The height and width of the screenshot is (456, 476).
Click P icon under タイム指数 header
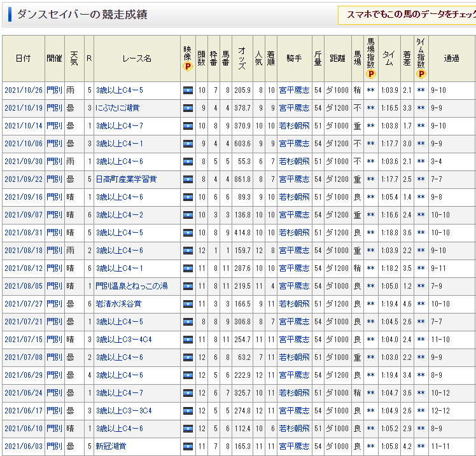click(421, 74)
